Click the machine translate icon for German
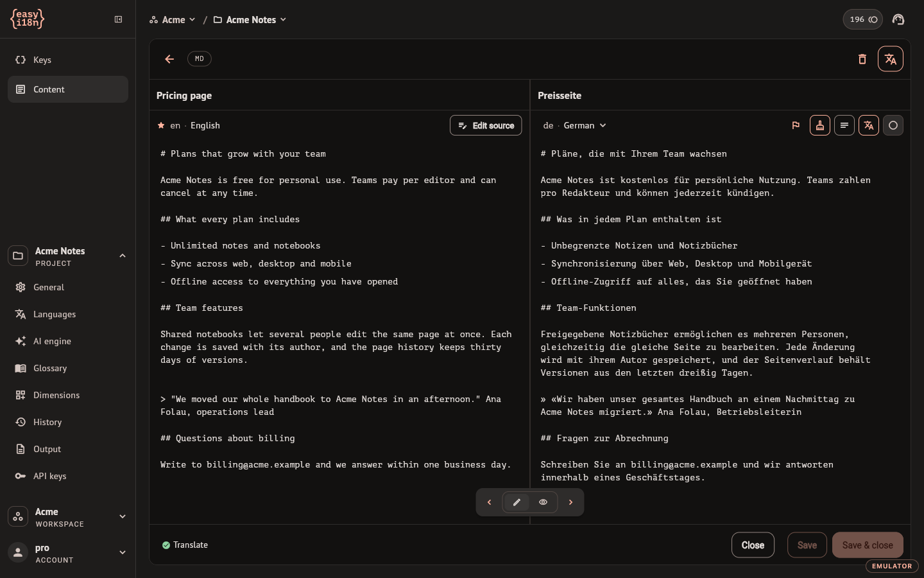Screen dimensions: 924x578 [869, 126]
